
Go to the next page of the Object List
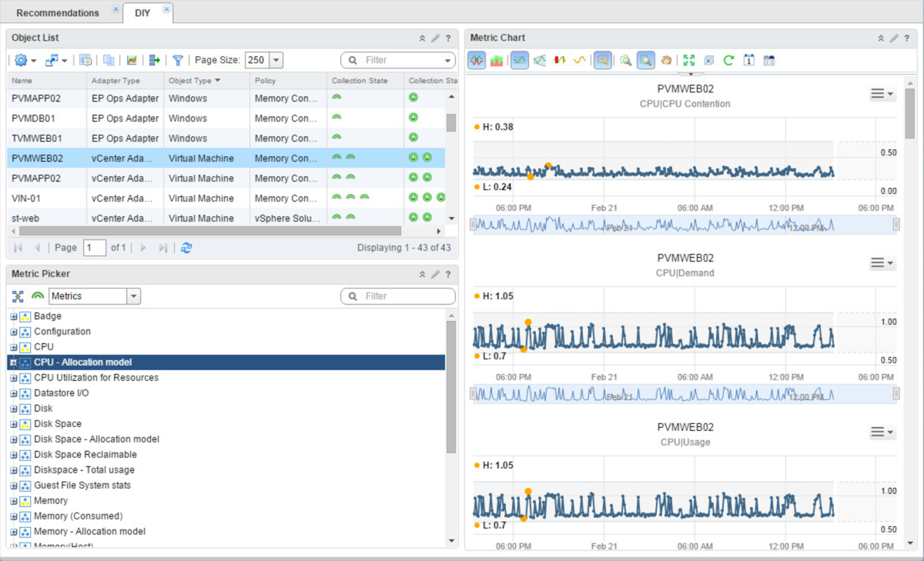point(143,248)
